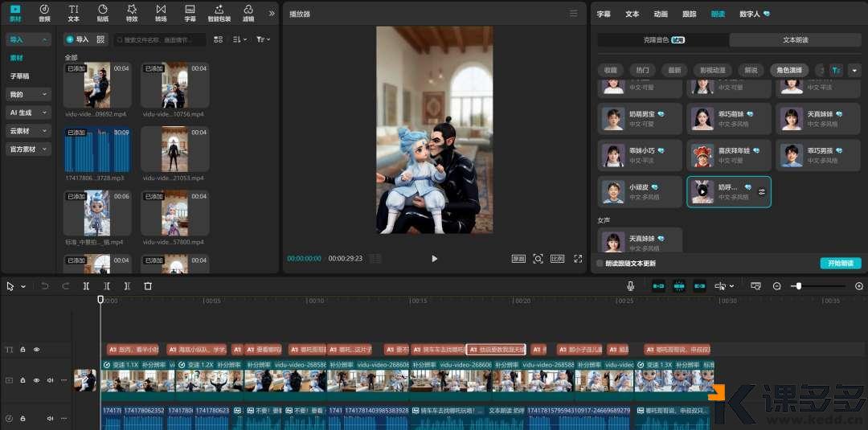Click the media search field
Image resolution: width=868 pixels, height=430 pixels.
pyautogui.click(x=159, y=40)
